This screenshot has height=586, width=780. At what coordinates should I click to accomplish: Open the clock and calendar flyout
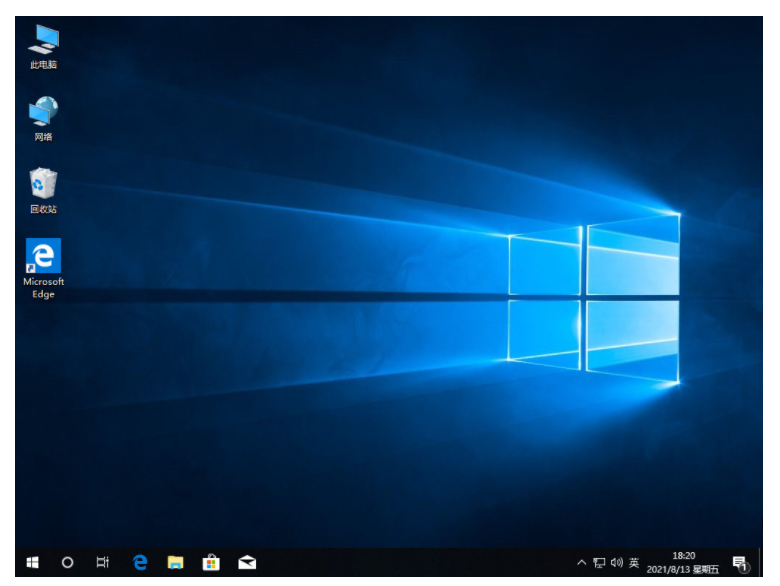(683, 563)
